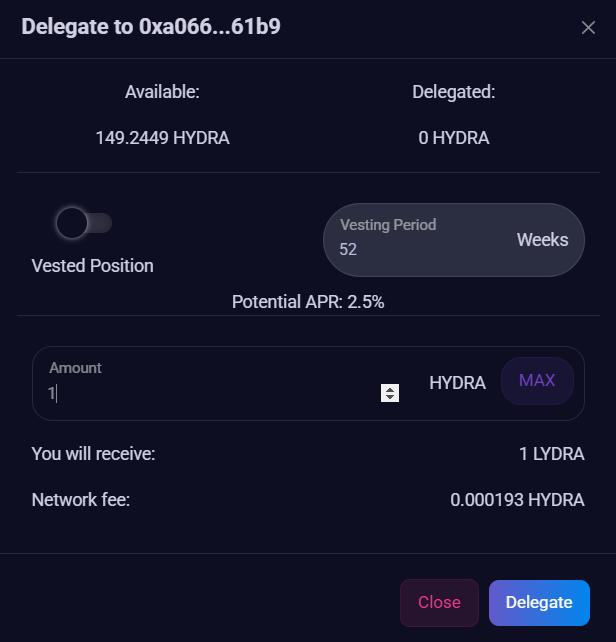Image resolution: width=616 pixels, height=642 pixels.
Task: Click the 1 LYDRA receive amount
Action: [551, 454]
